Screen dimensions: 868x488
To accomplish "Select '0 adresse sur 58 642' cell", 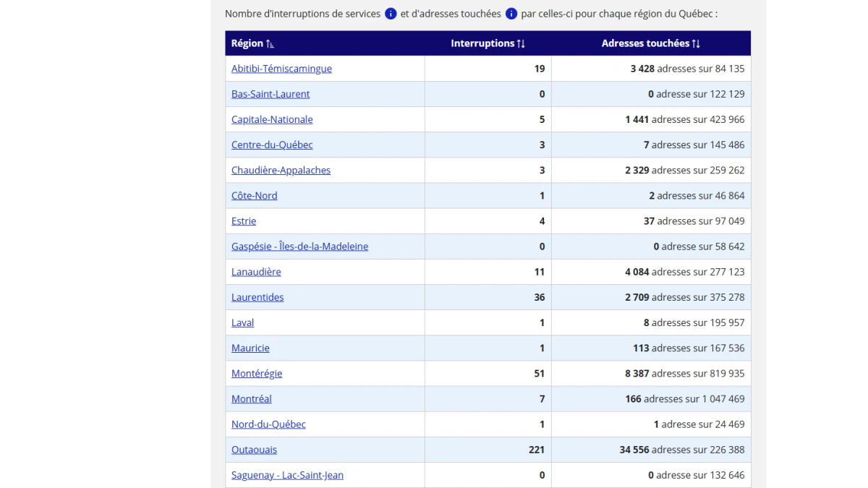I will (651, 247).
